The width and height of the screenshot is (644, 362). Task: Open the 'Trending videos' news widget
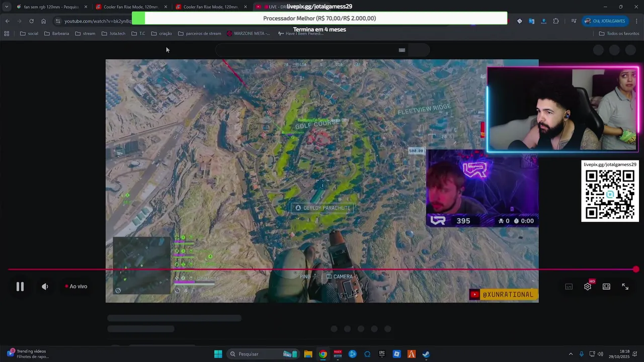pos(28,354)
